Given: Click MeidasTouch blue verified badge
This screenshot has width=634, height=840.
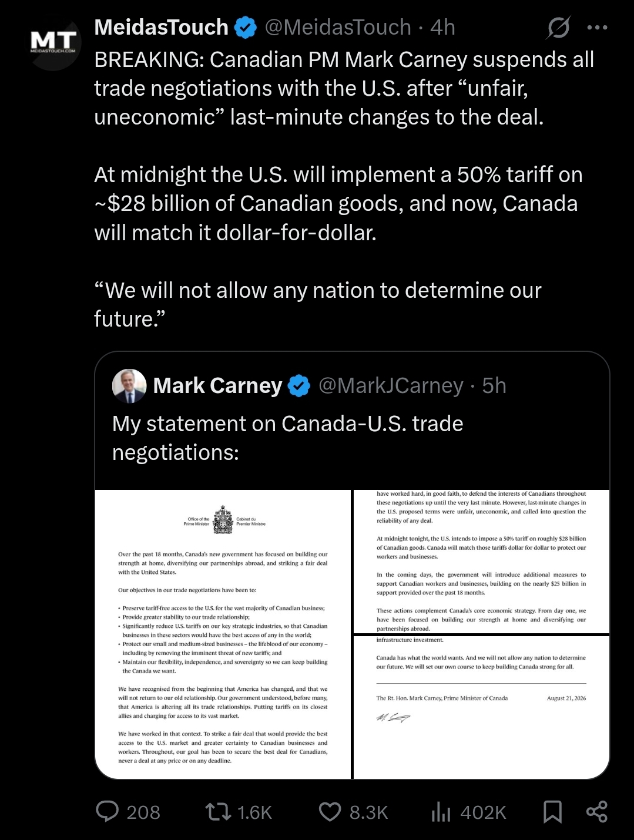Looking at the screenshot, I should point(246,28).
